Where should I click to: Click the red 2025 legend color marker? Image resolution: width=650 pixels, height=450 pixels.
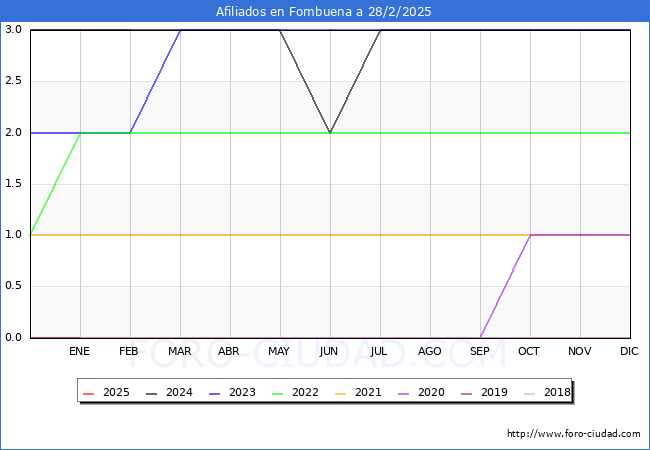[x=89, y=393]
